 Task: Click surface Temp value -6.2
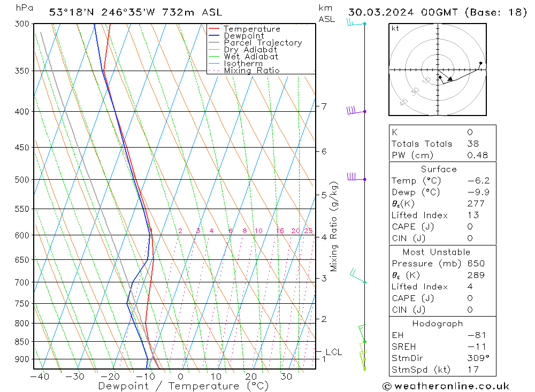479,180
